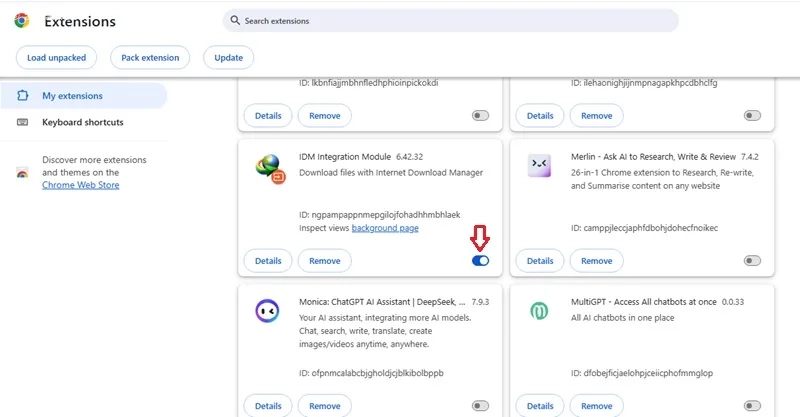Click the IDM Integration Module icon

tap(270, 169)
